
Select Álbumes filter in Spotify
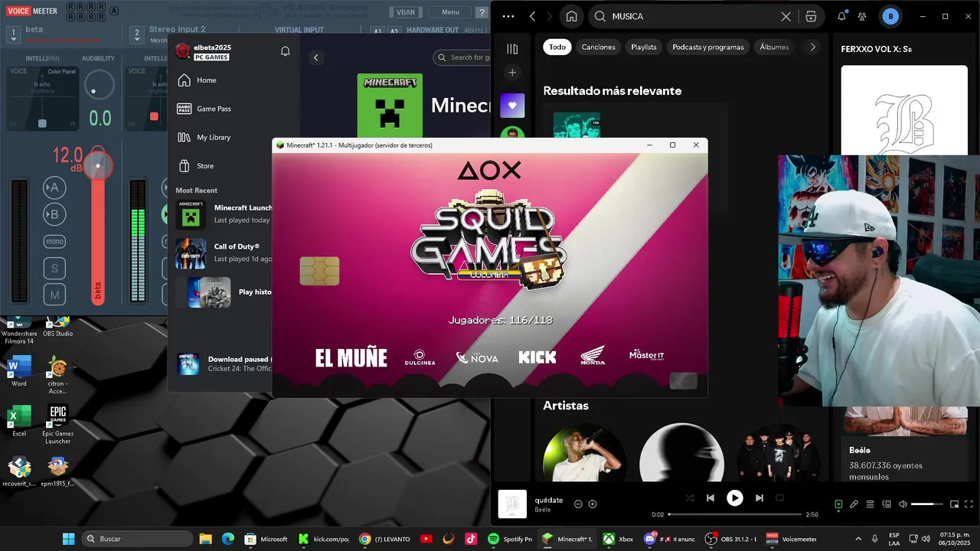pyautogui.click(x=774, y=47)
